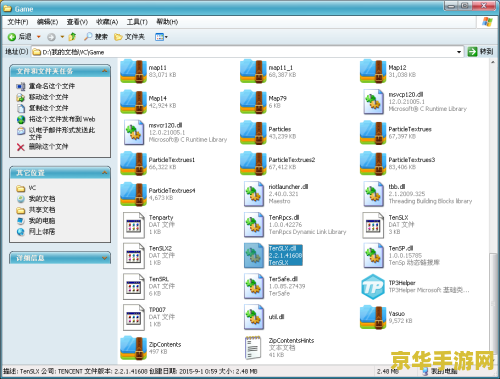Select the Map12 archive icon
The image size is (500, 379).
[373, 71]
